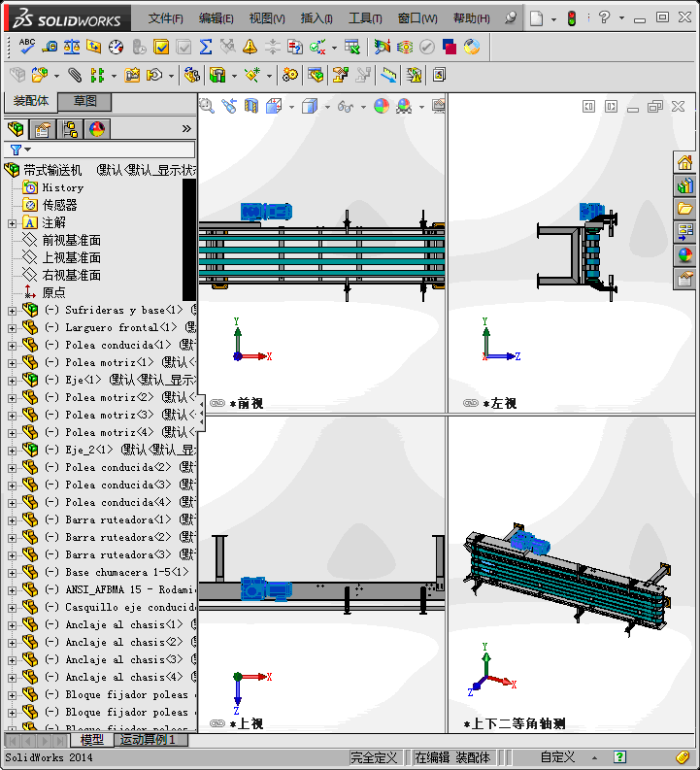Screen dimensions: 700x770
Task: Activate the Section View icon
Action: pos(250,106)
